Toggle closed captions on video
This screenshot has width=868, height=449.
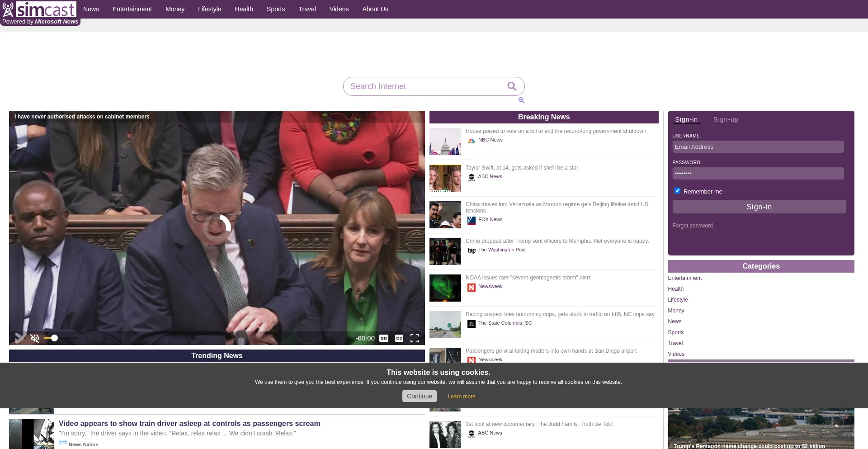point(399,338)
